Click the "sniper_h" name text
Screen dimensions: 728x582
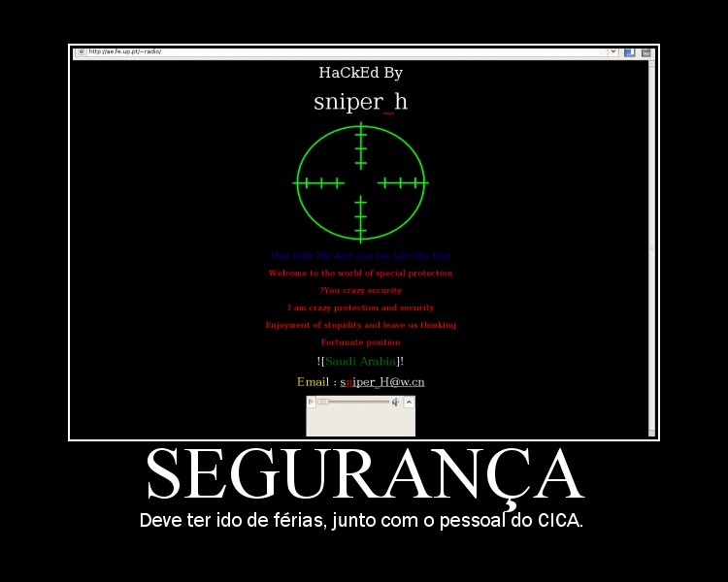(x=360, y=102)
